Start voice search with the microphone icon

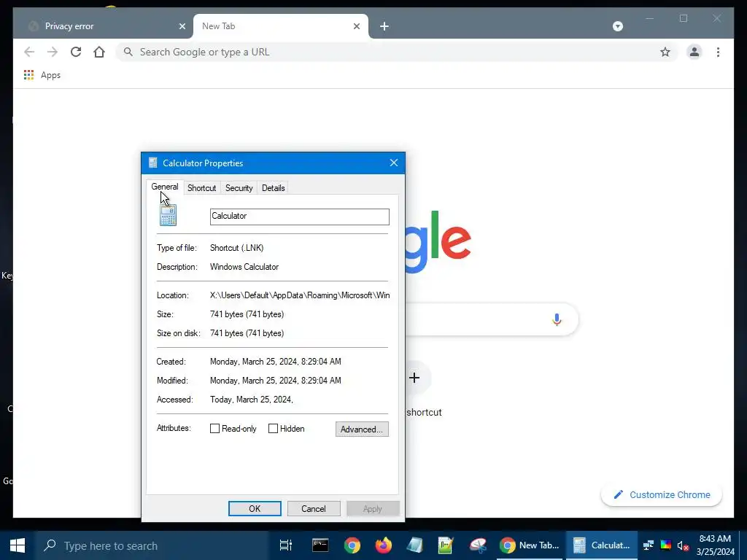click(x=557, y=319)
